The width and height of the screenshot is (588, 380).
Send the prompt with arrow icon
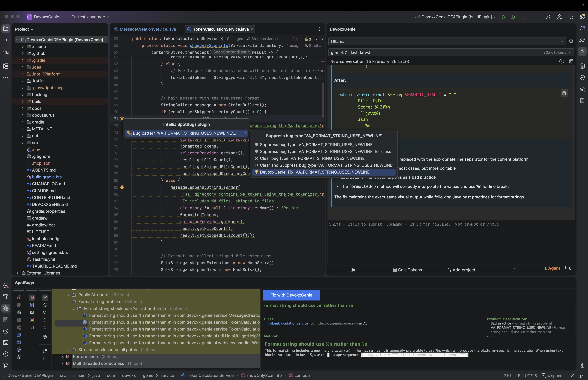[354, 270]
